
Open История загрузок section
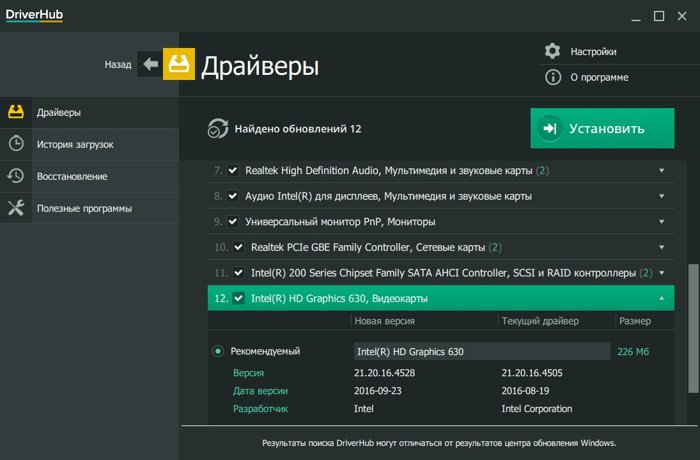pos(89,144)
